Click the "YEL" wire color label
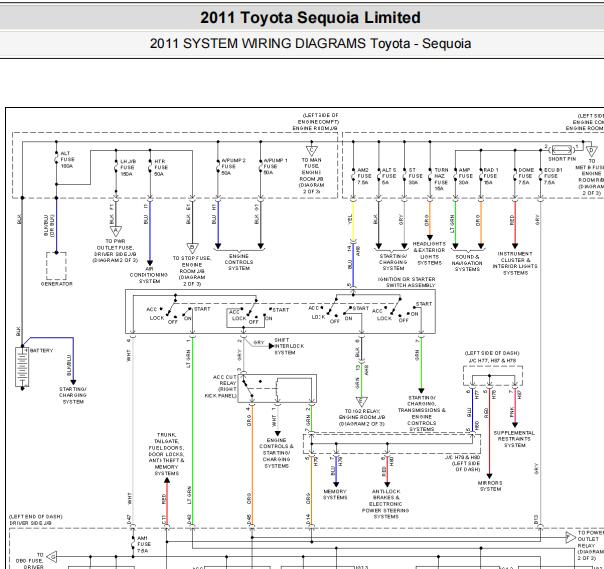This screenshot has width=604, height=569. click(350, 220)
